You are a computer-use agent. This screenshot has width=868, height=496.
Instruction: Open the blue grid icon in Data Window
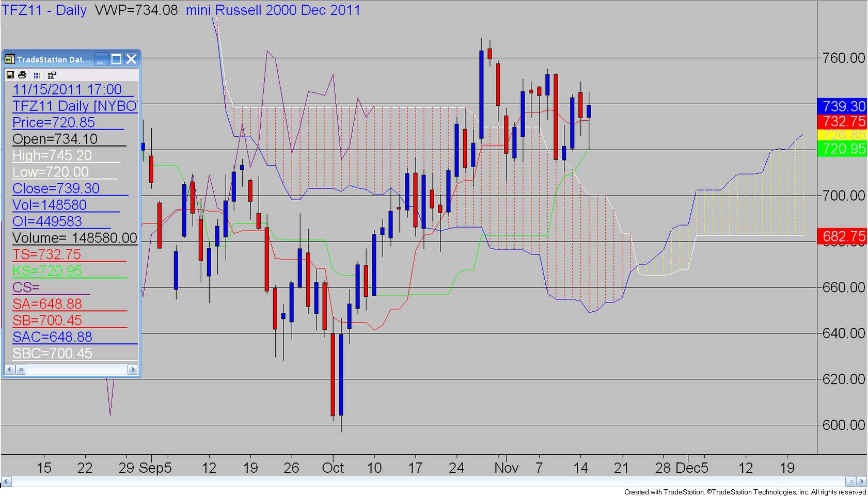tap(37, 75)
